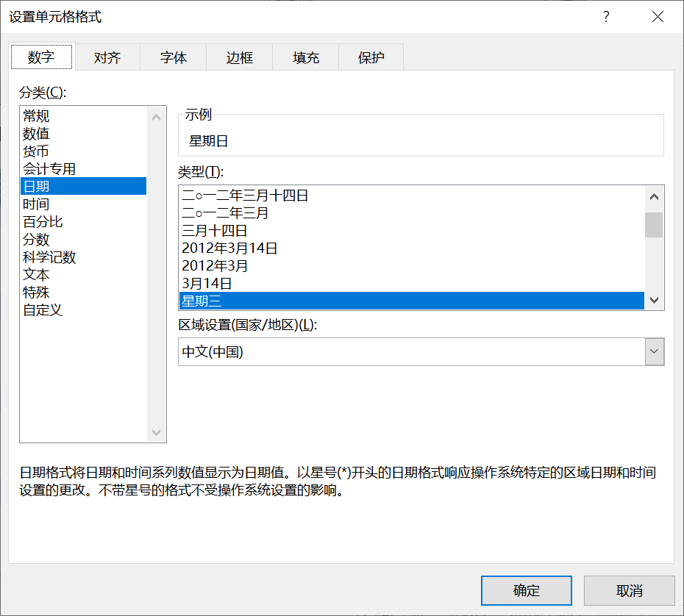Choose the 会计专用 category
The width and height of the screenshot is (684, 616).
click(x=83, y=168)
